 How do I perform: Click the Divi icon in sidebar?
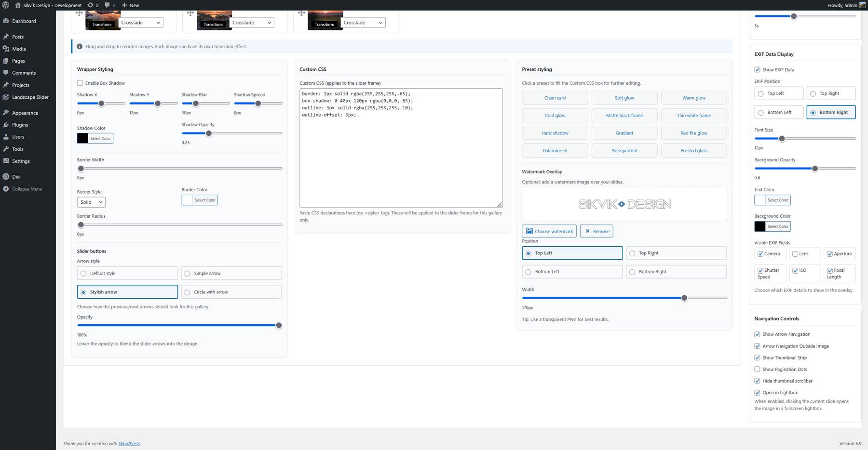(x=6, y=177)
